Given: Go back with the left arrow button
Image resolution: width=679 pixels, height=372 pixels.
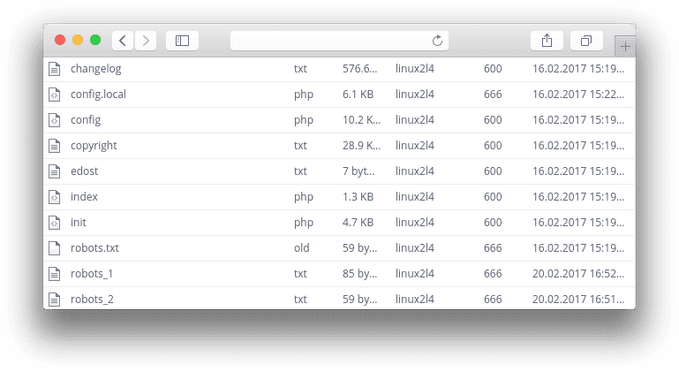Looking at the screenshot, I should tap(123, 41).
